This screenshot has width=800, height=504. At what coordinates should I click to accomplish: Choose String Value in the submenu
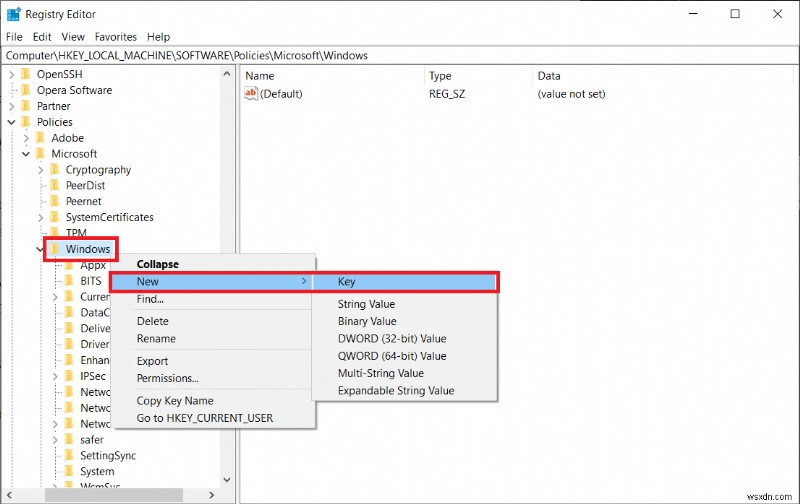pos(405,304)
